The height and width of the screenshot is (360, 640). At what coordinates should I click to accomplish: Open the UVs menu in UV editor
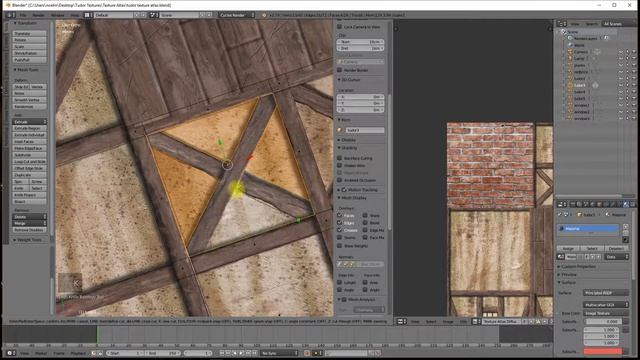coord(463,322)
